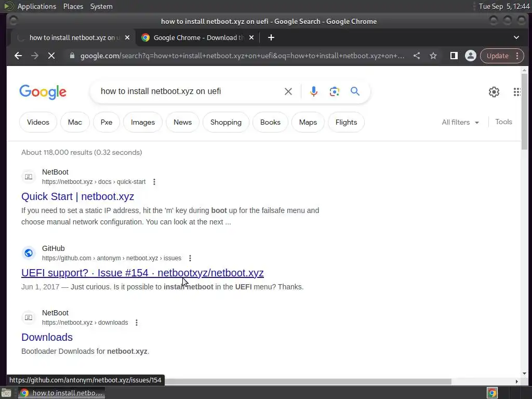Bookmark this page with the star
The image size is (532, 399).
pyautogui.click(x=433, y=56)
